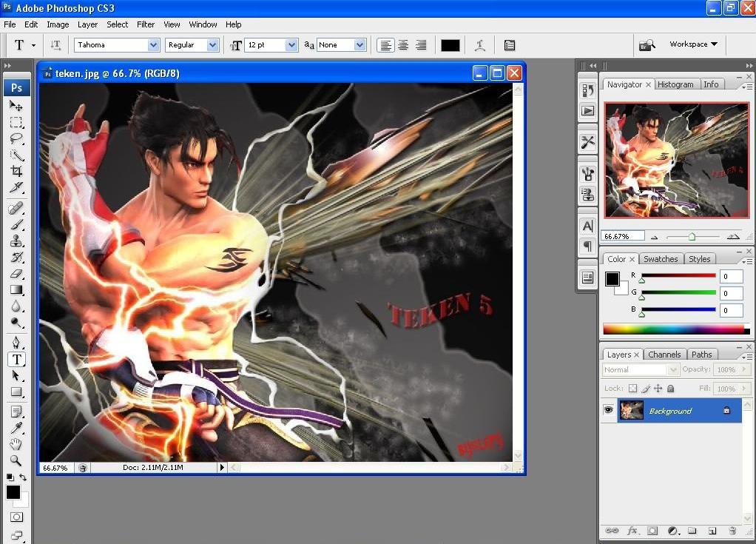
Task: Click the Background layer thumbnail
Action: click(x=631, y=411)
